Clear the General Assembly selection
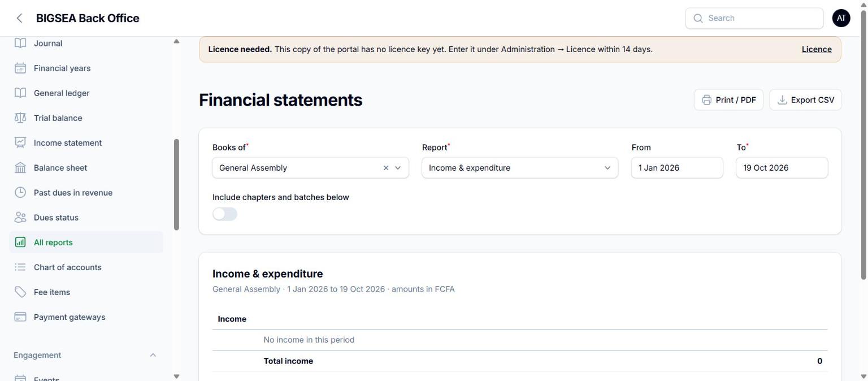This screenshot has width=868, height=381. tap(386, 168)
